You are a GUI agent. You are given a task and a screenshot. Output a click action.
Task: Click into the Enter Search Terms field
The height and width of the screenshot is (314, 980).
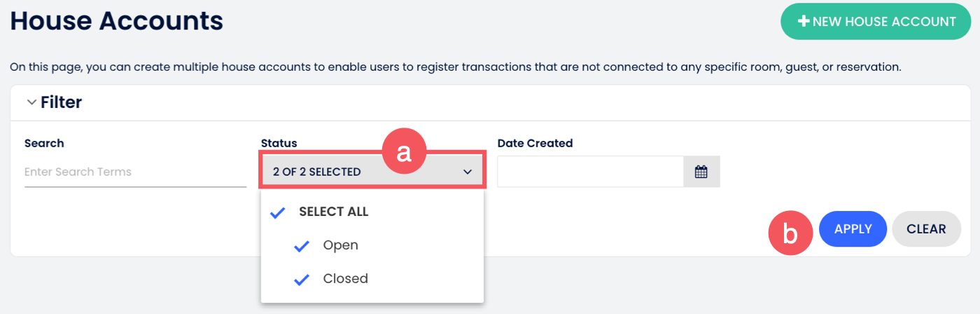click(x=135, y=172)
